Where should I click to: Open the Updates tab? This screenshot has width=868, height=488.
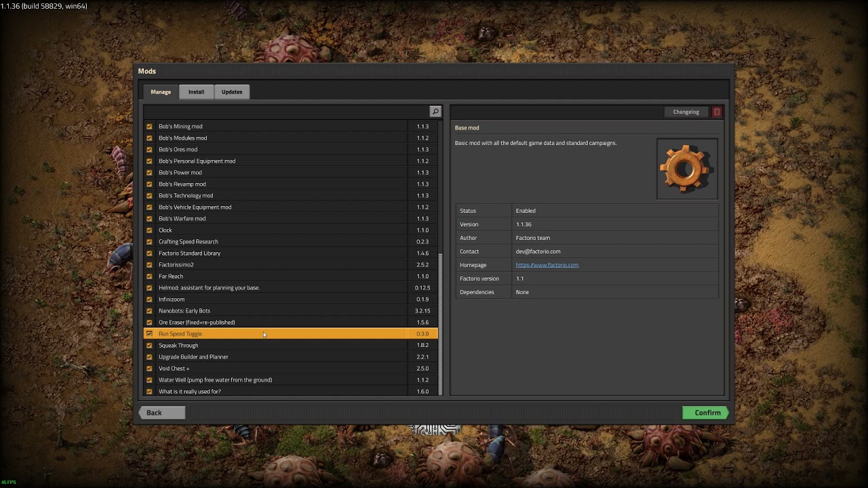(232, 91)
